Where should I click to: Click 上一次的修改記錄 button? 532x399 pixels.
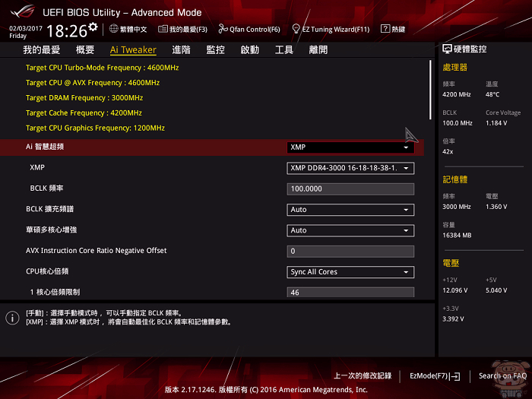click(x=363, y=375)
